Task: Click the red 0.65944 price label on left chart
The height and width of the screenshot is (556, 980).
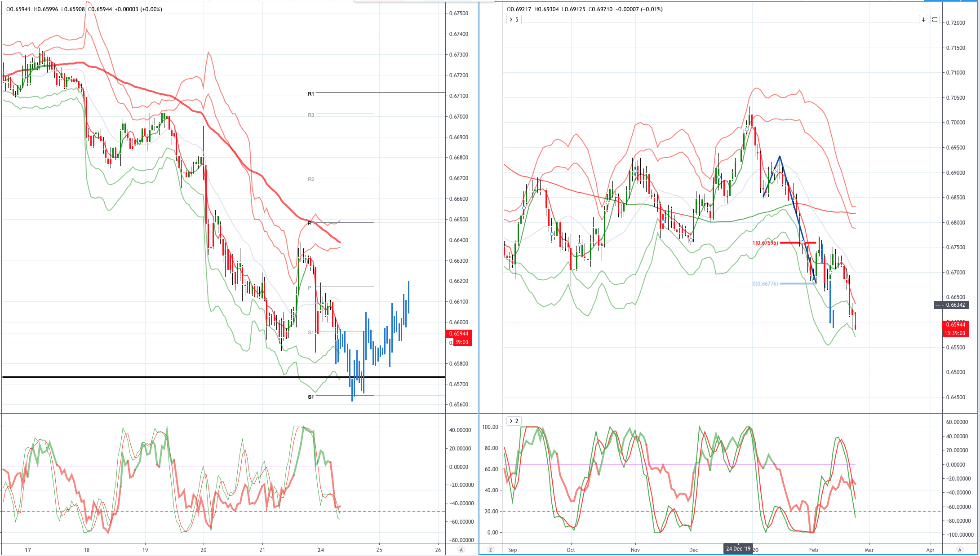Action: pyautogui.click(x=459, y=334)
